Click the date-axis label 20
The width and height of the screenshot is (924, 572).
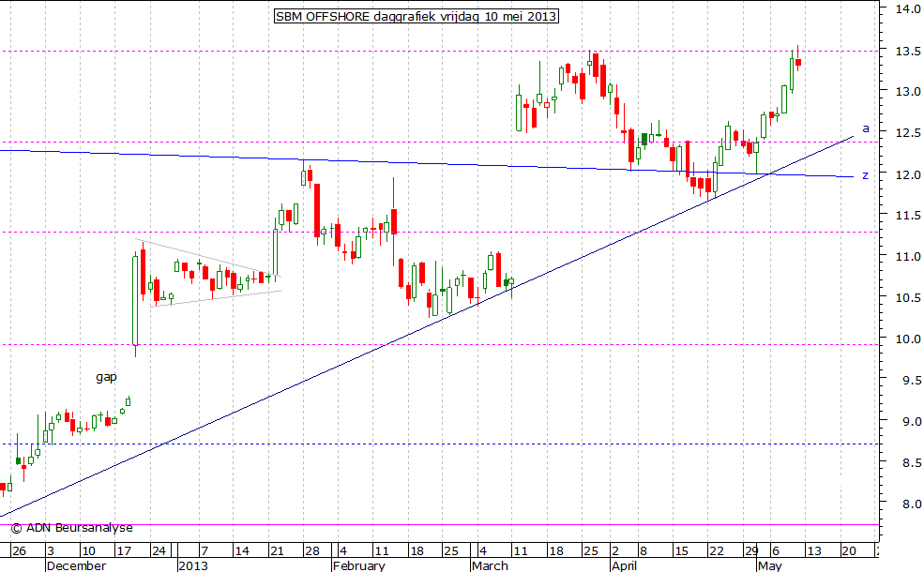pos(849,551)
